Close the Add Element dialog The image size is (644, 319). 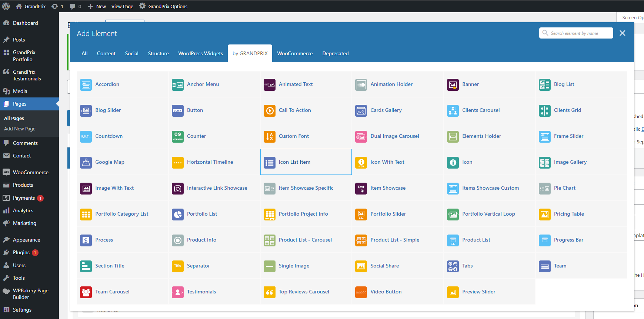[x=623, y=33]
